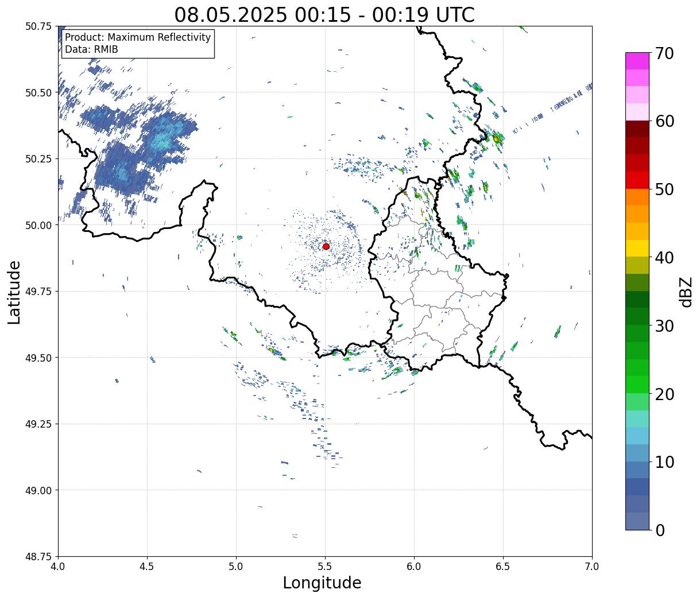Pick the orange colorbar swatch below 50

point(637,197)
